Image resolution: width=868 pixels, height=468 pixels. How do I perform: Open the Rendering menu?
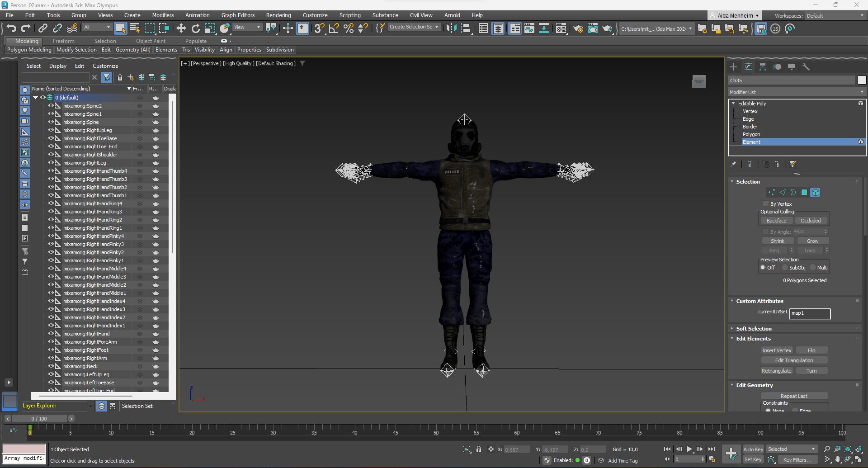tap(278, 15)
